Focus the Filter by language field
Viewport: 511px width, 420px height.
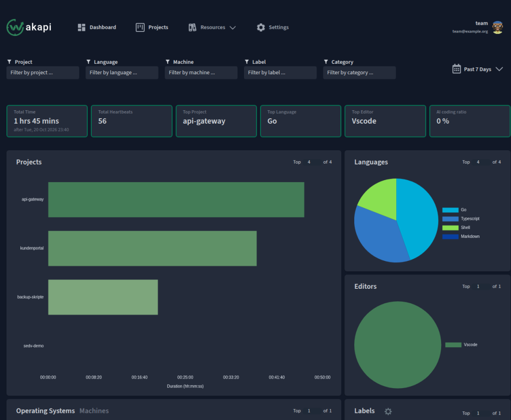[x=122, y=73]
